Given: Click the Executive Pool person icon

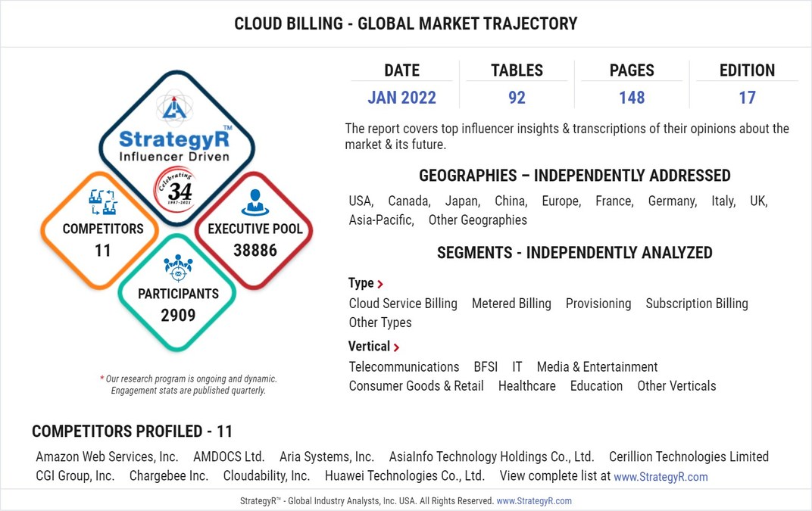Looking at the screenshot, I should [255, 202].
